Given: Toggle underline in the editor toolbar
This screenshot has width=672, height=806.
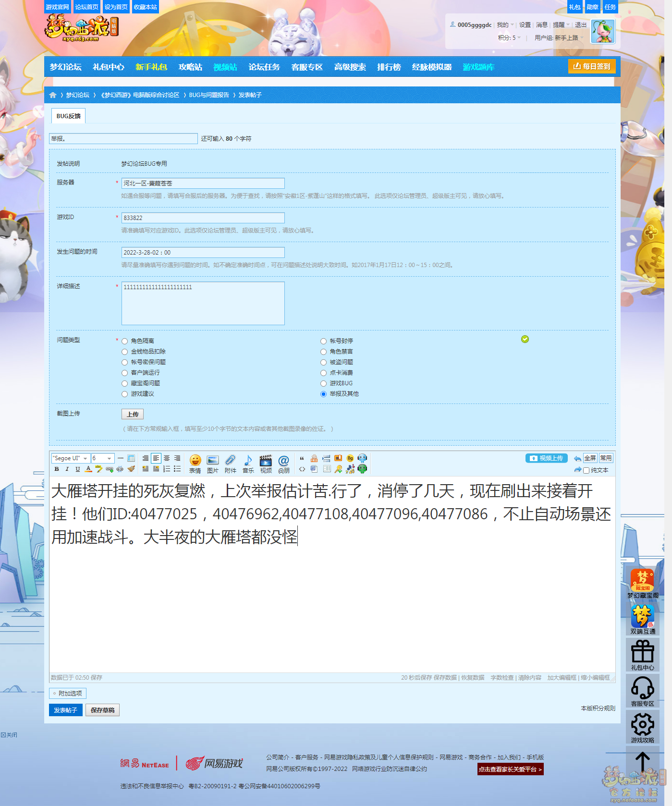Looking at the screenshot, I should pos(78,469).
